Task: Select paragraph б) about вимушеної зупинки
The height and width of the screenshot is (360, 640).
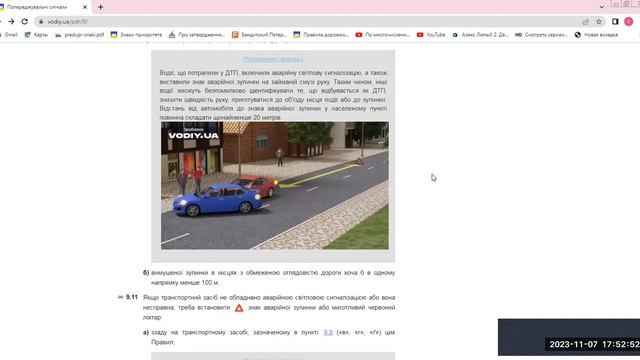Action: tap(269, 278)
